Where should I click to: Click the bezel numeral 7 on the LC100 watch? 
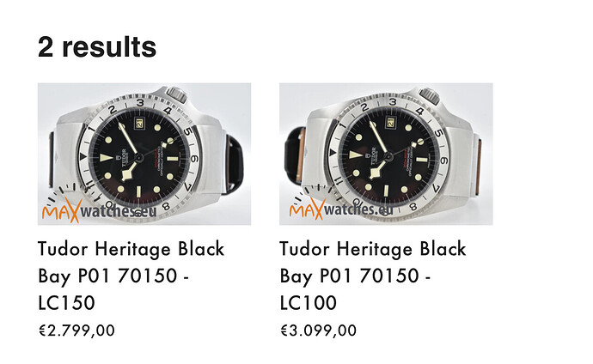tap(436, 188)
